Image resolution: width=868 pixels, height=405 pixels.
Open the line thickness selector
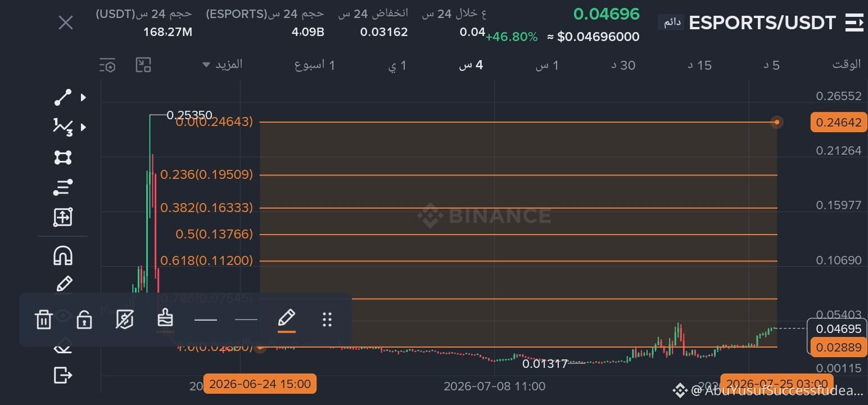(206, 320)
